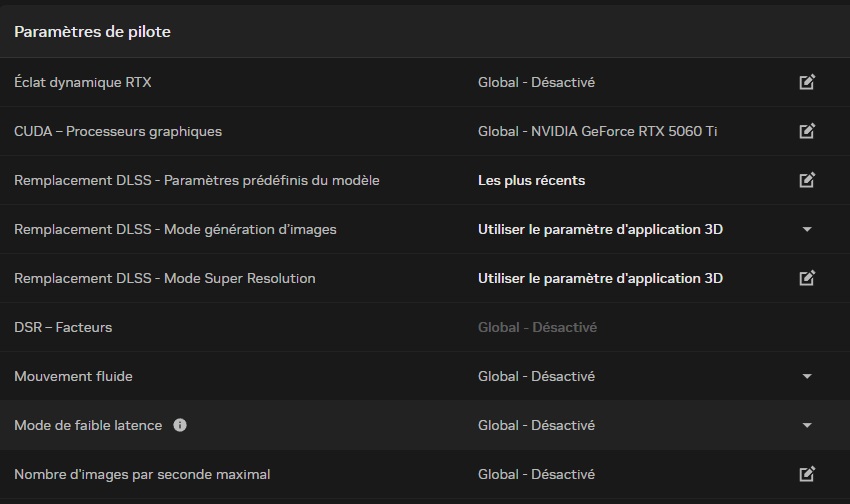Select CUDA – Processeurs graphiques label
The image size is (850, 504).
coord(118,132)
